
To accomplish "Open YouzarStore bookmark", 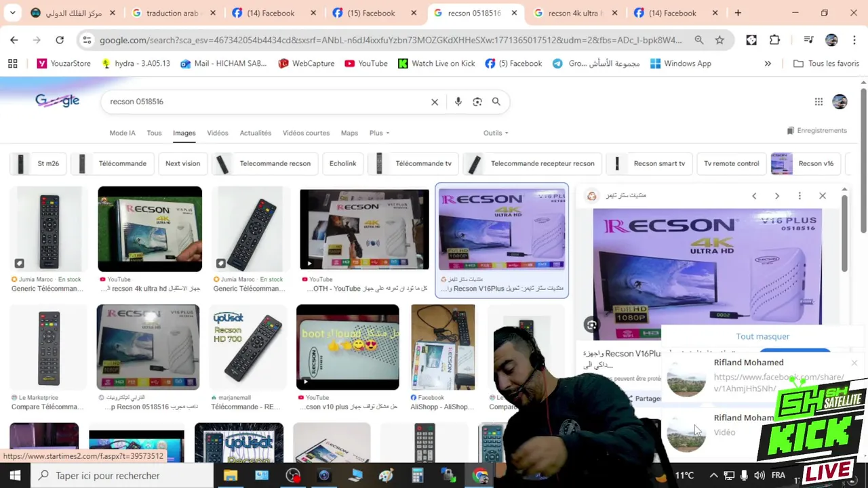I will tap(64, 64).
